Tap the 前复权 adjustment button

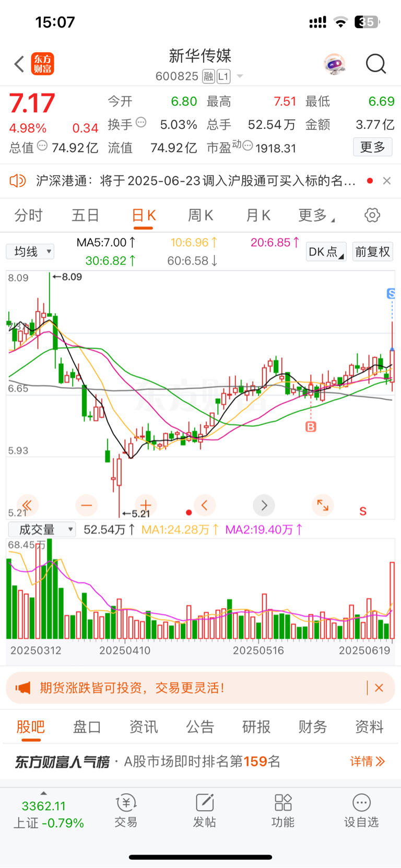point(373,252)
